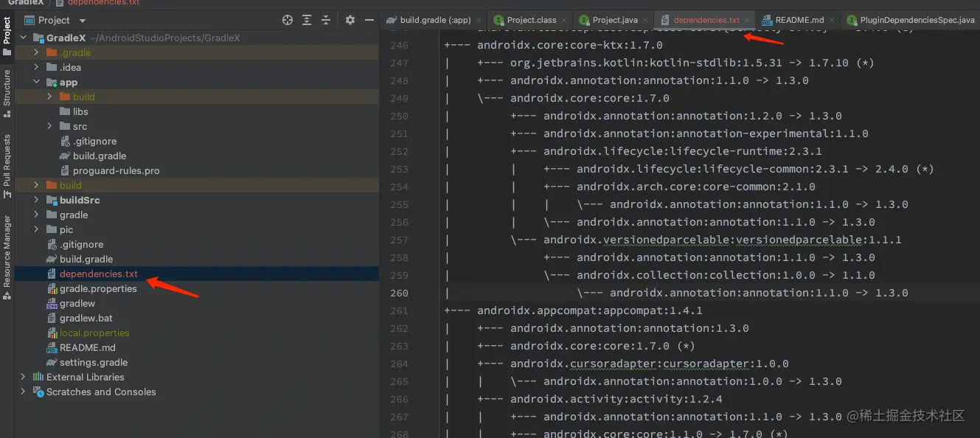Select the dependencies.txt editor tab
980x438 pixels.
click(x=706, y=20)
